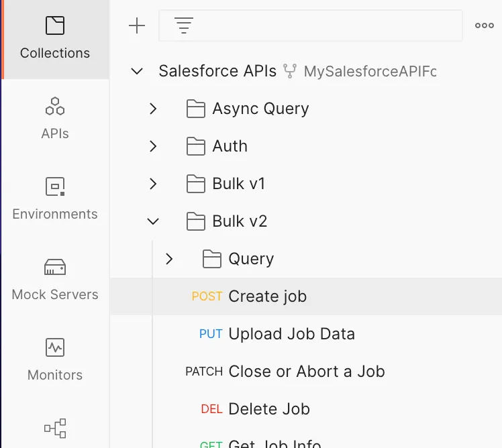Viewport: 502px width, 448px height.
Task: Collapse the Bulk v2 folder chevron
Action: pos(153,221)
